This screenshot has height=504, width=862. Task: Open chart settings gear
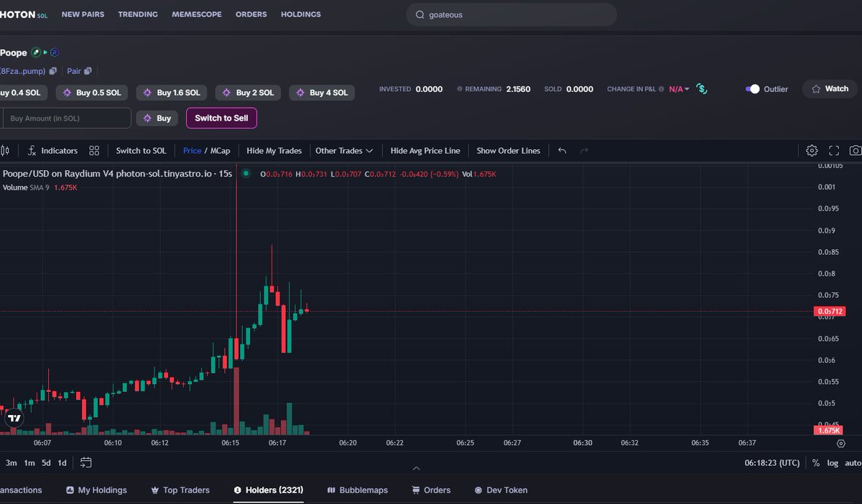tap(812, 151)
